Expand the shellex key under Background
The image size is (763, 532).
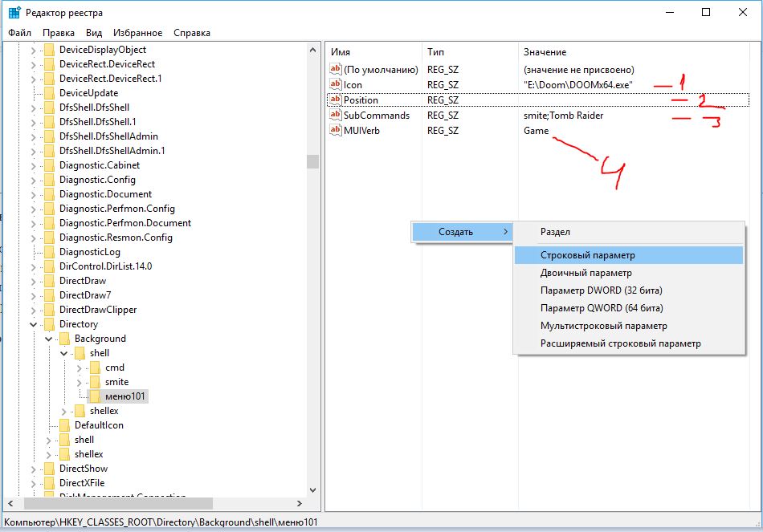(x=64, y=411)
